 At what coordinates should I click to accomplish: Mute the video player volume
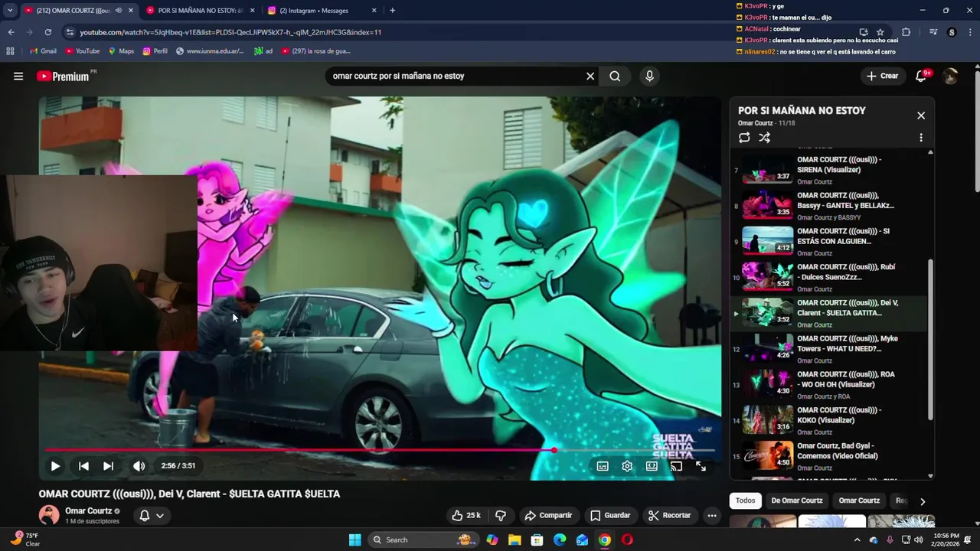coord(139,465)
